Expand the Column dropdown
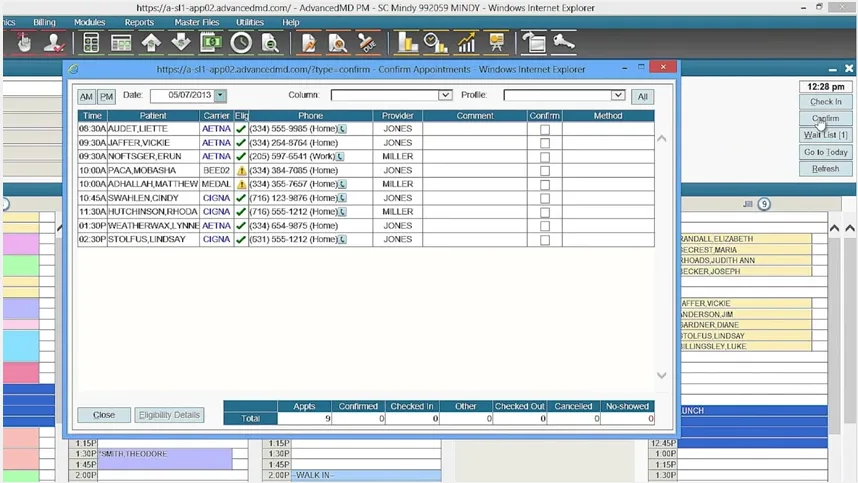Image resolution: width=858 pixels, height=483 pixels. point(445,95)
